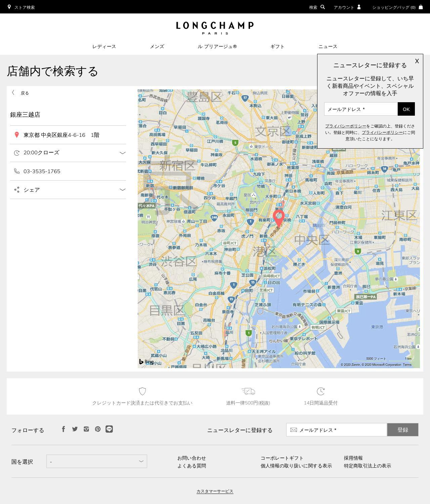Click phone number 03-3535-1765

tap(42, 171)
